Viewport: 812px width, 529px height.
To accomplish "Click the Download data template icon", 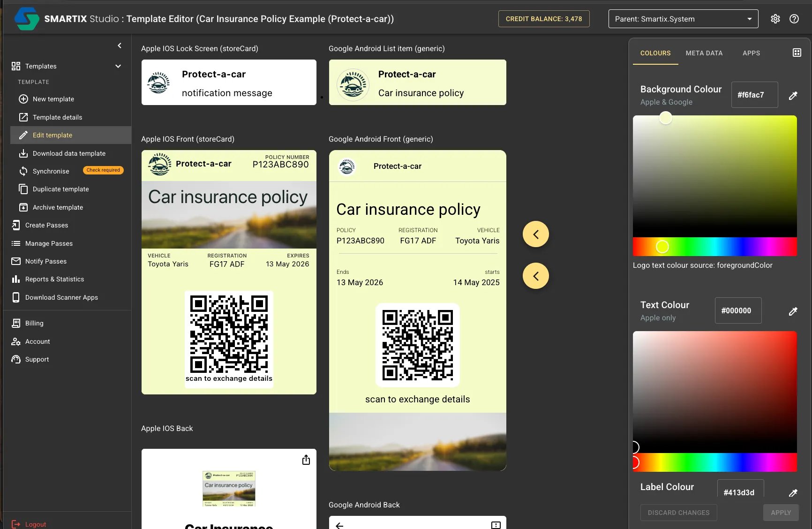I will click(x=23, y=153).
